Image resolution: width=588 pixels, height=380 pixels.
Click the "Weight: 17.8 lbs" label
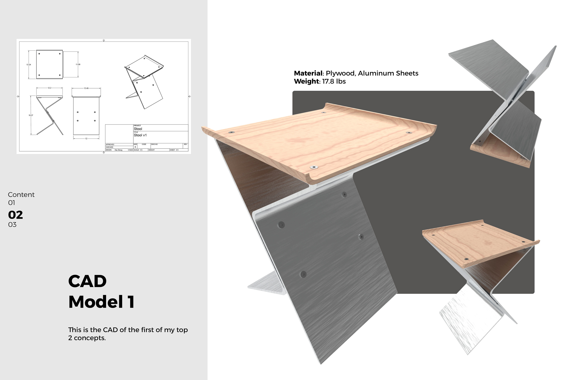click(x=320, y=81)
